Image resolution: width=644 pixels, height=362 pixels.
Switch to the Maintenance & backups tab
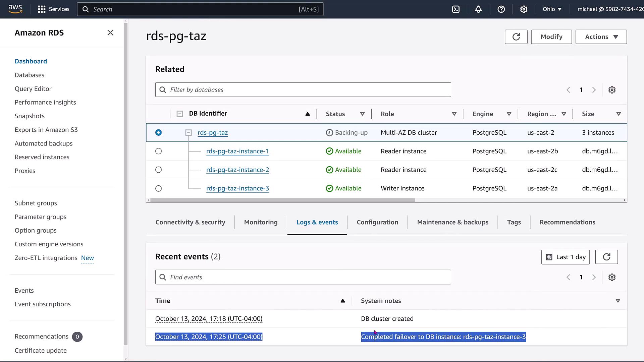tap(452, 222)
